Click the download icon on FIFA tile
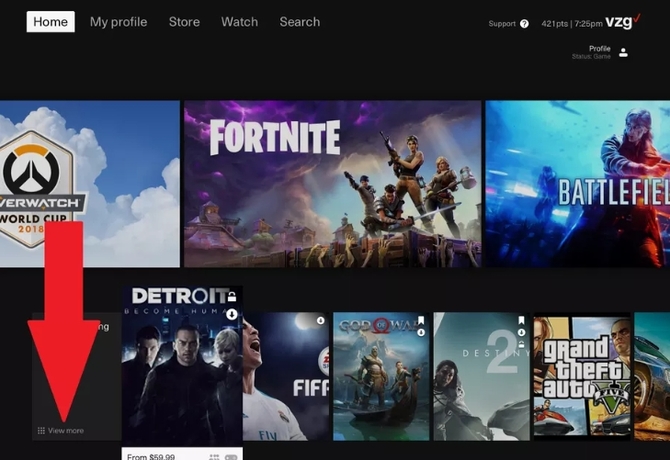 320,320
